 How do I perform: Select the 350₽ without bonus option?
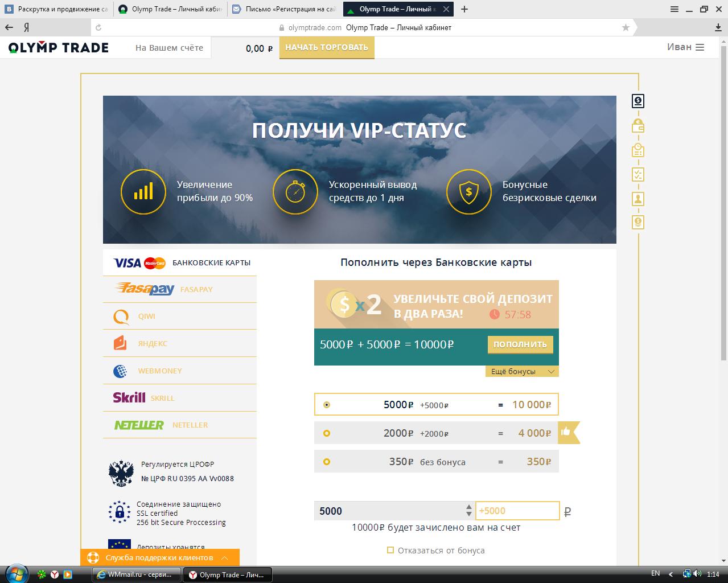point(436,461)
